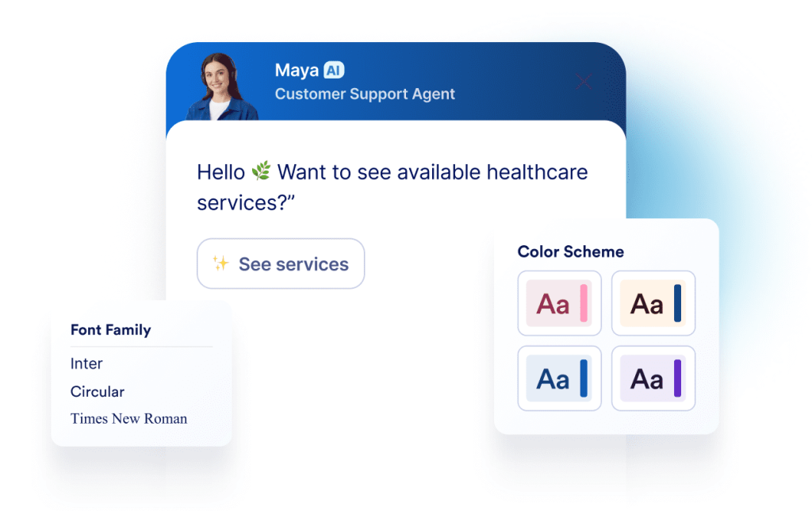Click the AI badge next to Maya
This screenshot has width=812, height=511.
[x=335, y=70]
